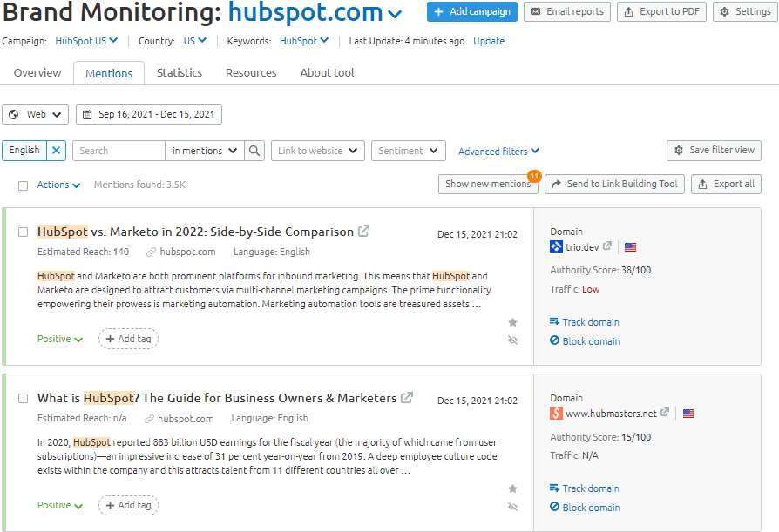Change Positive sentiment on What is HubSpot mention
Screen dimensions: 779x532
click(60, 505)
